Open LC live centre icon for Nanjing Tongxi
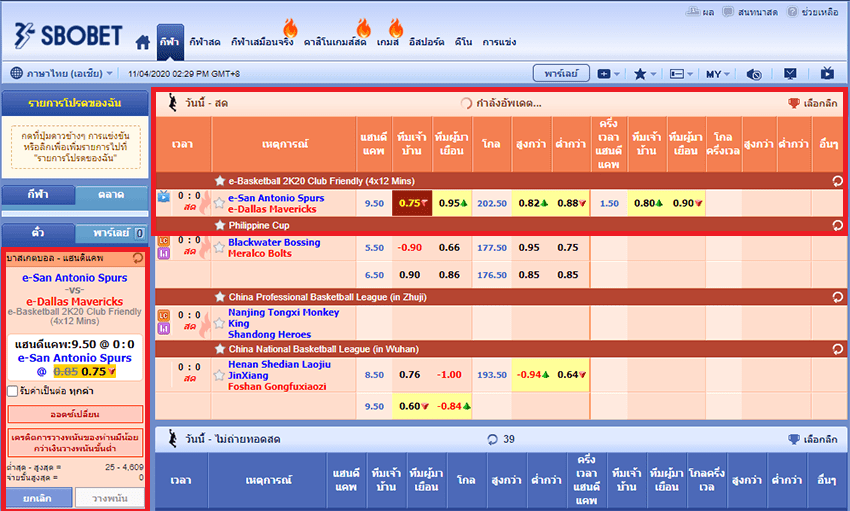 click(164, 315)
